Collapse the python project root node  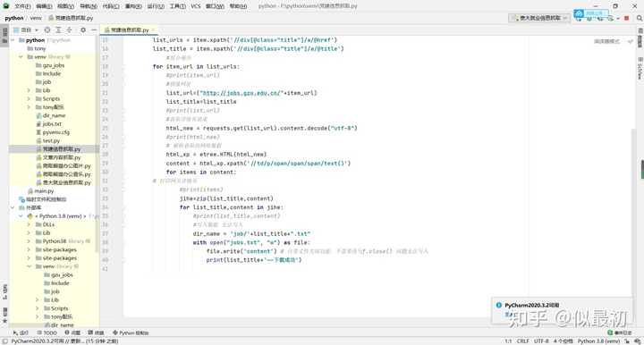(x=13, y=40)
